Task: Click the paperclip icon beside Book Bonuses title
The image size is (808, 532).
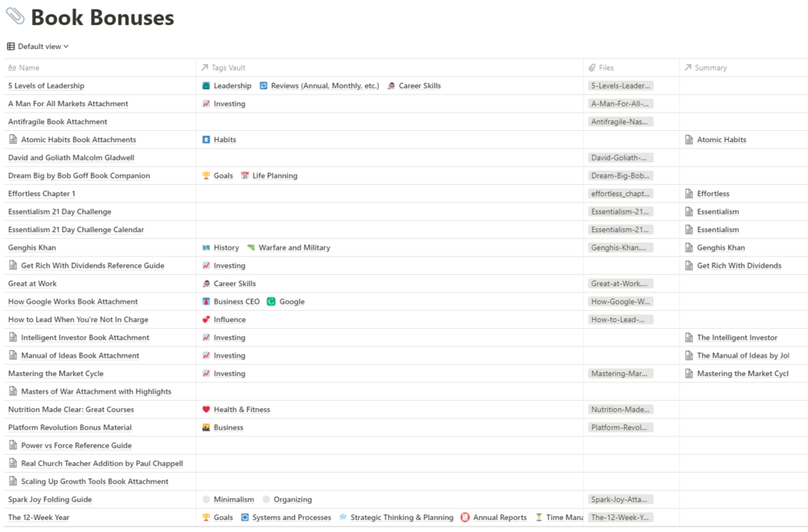Action: click(x=15, y=16)
